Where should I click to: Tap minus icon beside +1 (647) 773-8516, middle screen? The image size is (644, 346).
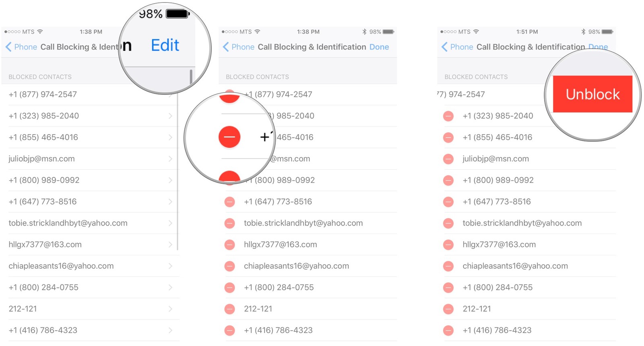(230, 202)
